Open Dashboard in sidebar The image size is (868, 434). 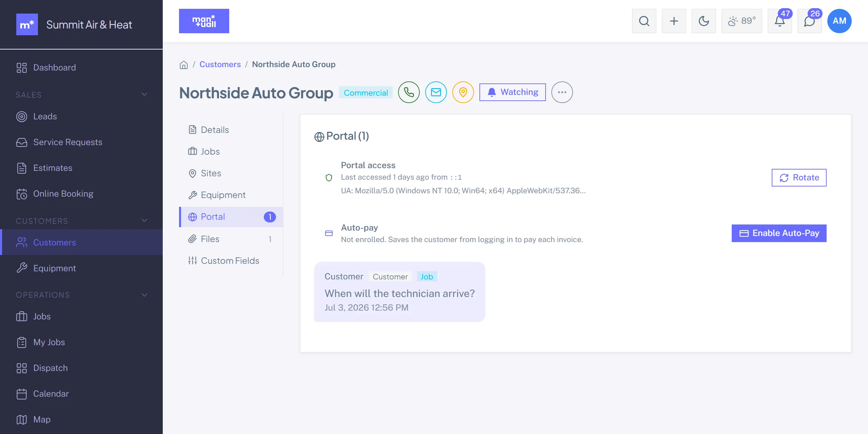[x=81, y=68]
